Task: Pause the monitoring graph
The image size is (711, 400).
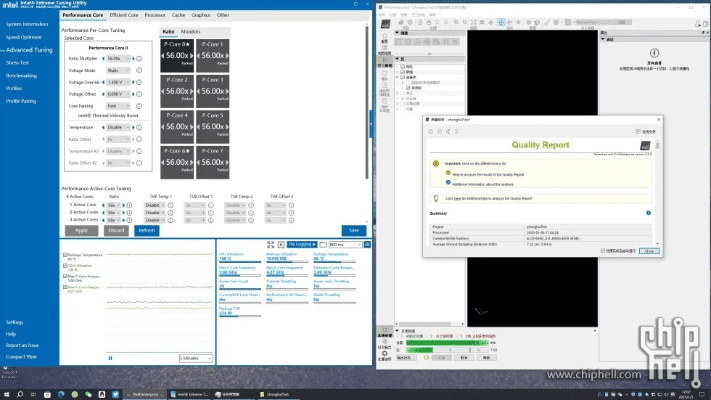Action: point(281,244)
